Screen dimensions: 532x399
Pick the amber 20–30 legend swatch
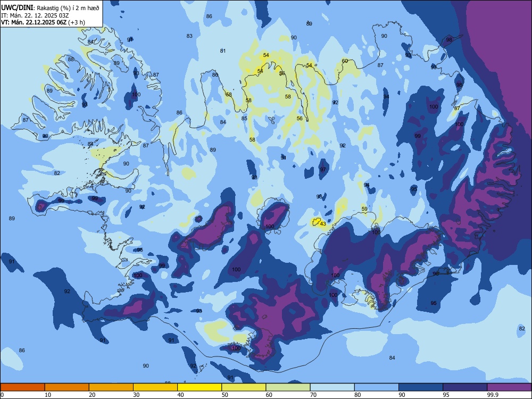tap(111, 387)
